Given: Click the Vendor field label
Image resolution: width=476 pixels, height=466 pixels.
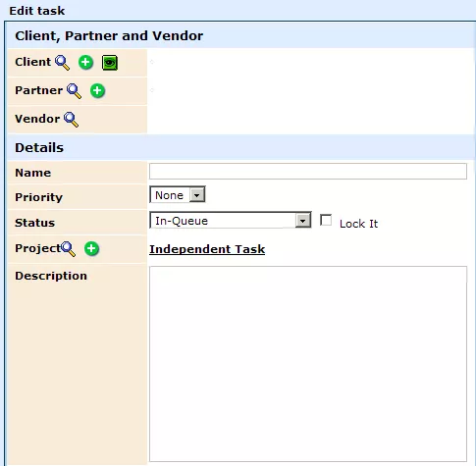Looking at the screenshot, I should pyautogui.click(x=37, y=119).
